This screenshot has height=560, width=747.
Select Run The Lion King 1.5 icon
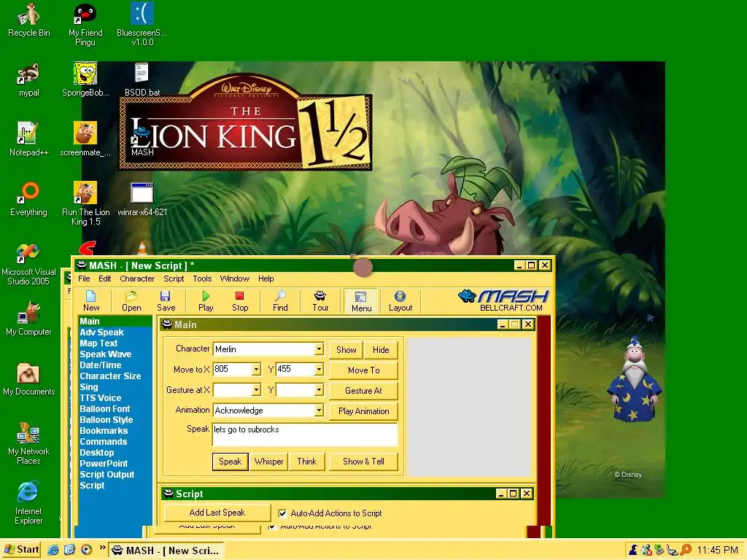click(85, 204)
